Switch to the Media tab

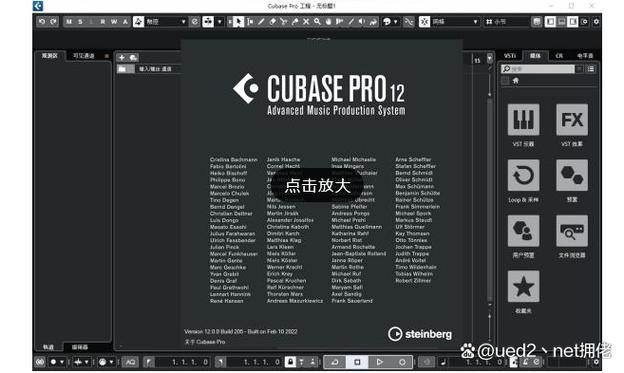[535, 56]
